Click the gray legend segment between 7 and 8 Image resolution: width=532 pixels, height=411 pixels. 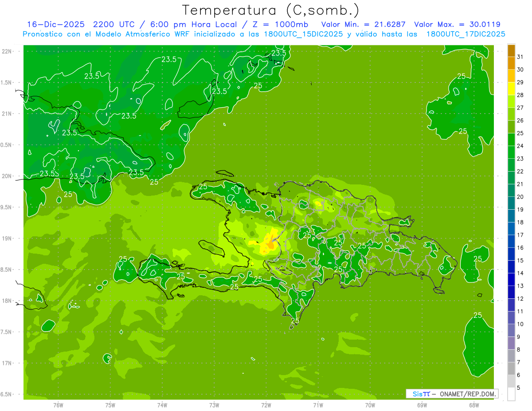coord(511,356)
